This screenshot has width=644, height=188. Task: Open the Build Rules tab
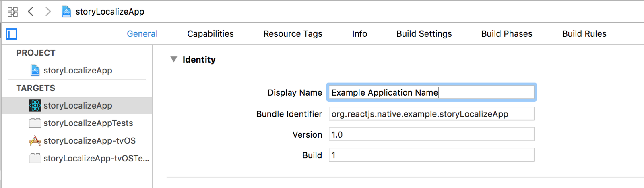[584, 34]
